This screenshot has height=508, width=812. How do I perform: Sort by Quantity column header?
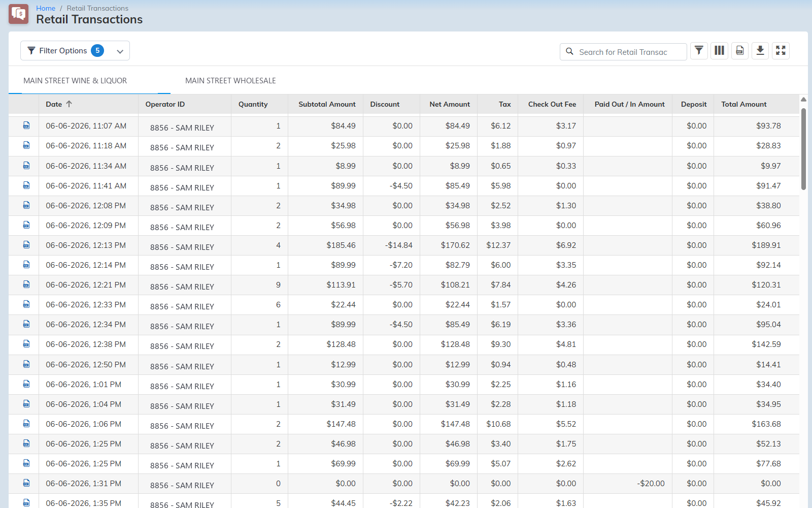point(253,104)
